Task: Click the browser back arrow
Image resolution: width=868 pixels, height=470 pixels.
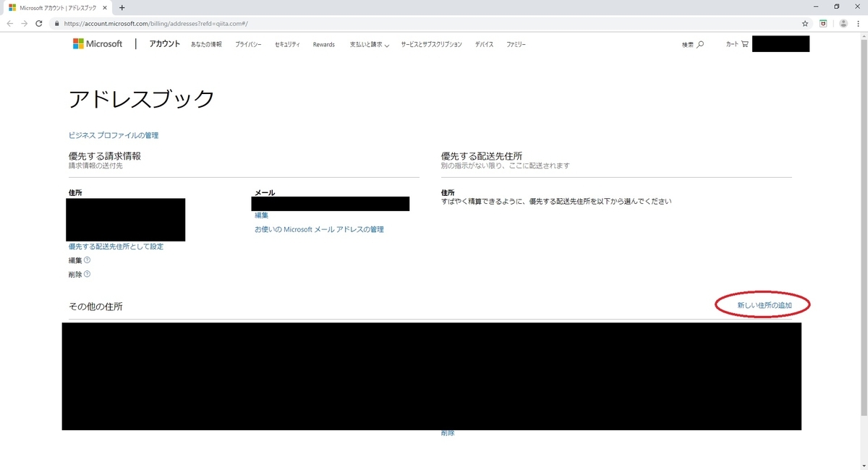Action: click(11, 23)
